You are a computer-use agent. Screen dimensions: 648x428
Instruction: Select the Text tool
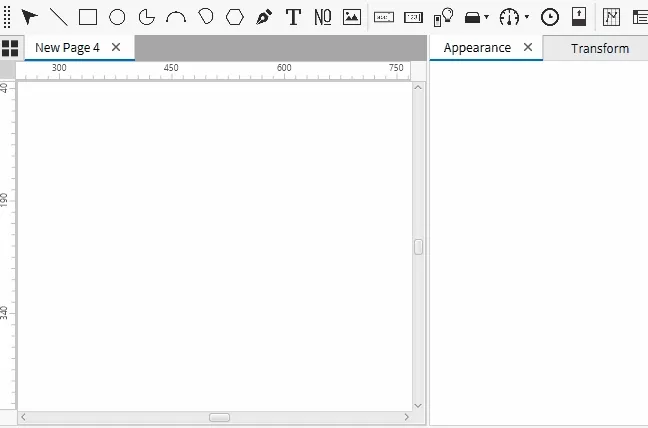293,17
